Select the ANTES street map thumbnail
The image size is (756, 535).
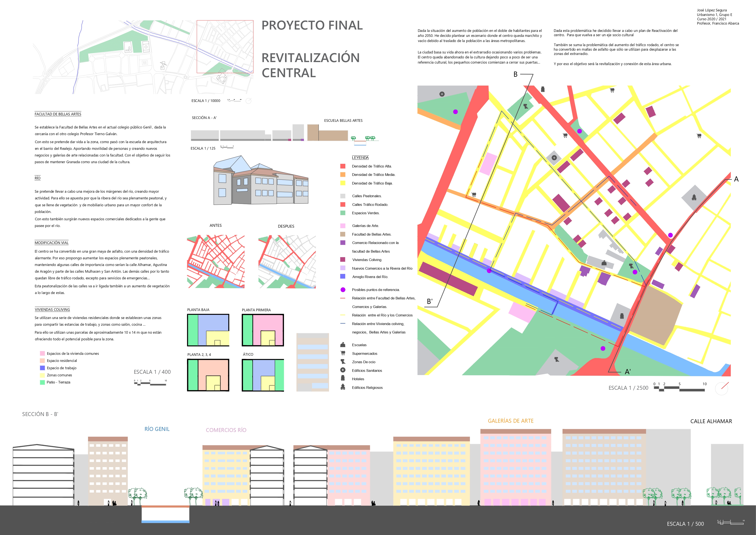pos(216,261)
